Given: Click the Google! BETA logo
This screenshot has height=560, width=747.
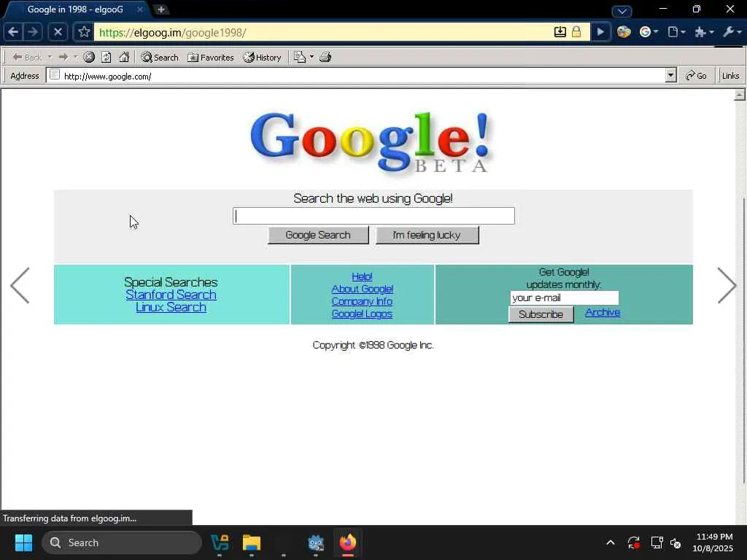Looking at the screenshot, I should (372, 142).
